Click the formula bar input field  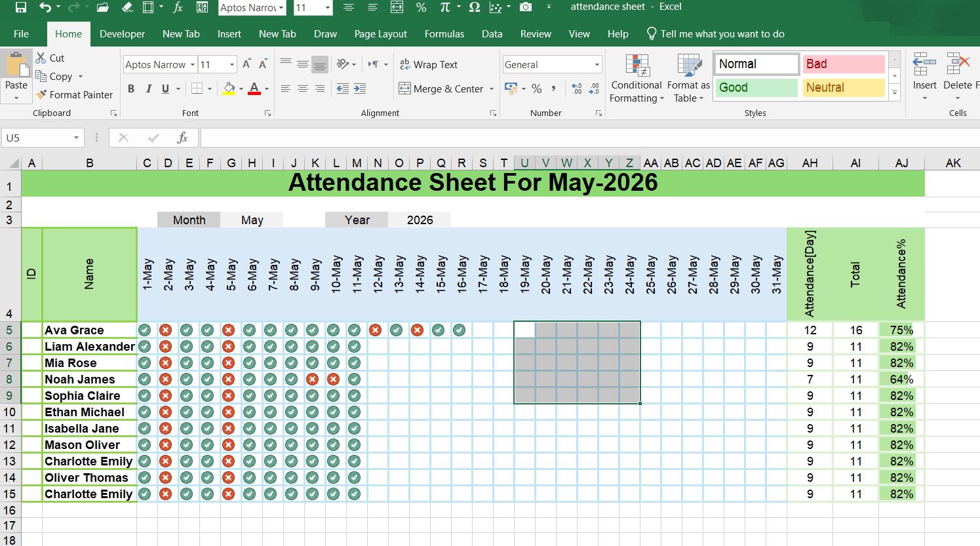(589, 138)
